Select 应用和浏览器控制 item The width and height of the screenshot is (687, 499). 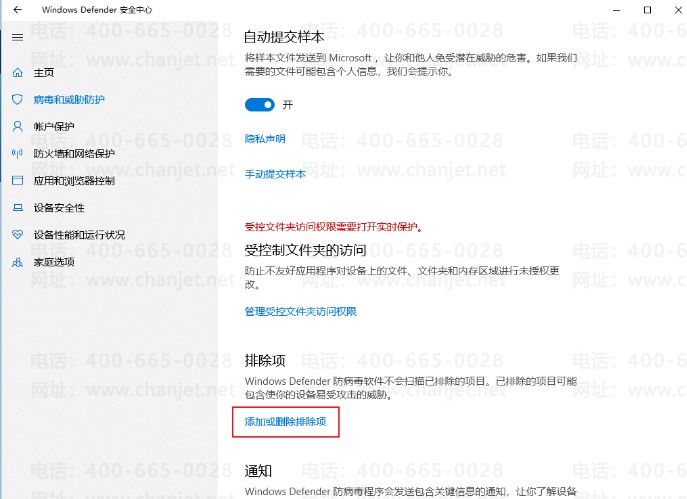tap(74, 180)
